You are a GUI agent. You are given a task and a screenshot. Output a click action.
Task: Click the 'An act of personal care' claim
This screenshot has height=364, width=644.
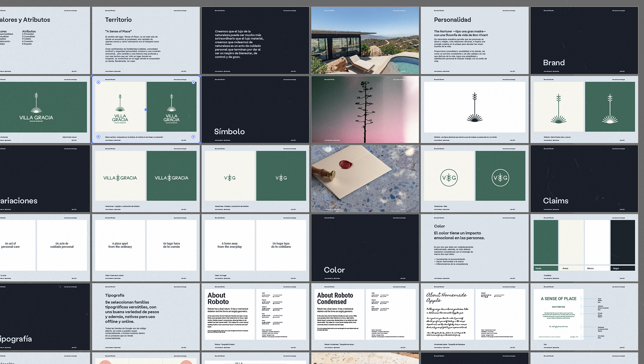coord(10,245)
